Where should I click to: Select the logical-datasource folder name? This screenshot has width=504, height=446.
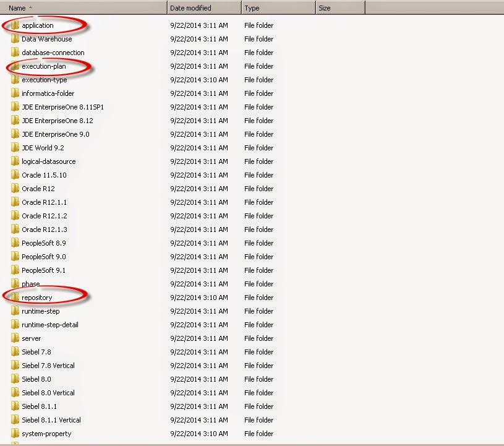pyautogui.click(x=48, y=161)
